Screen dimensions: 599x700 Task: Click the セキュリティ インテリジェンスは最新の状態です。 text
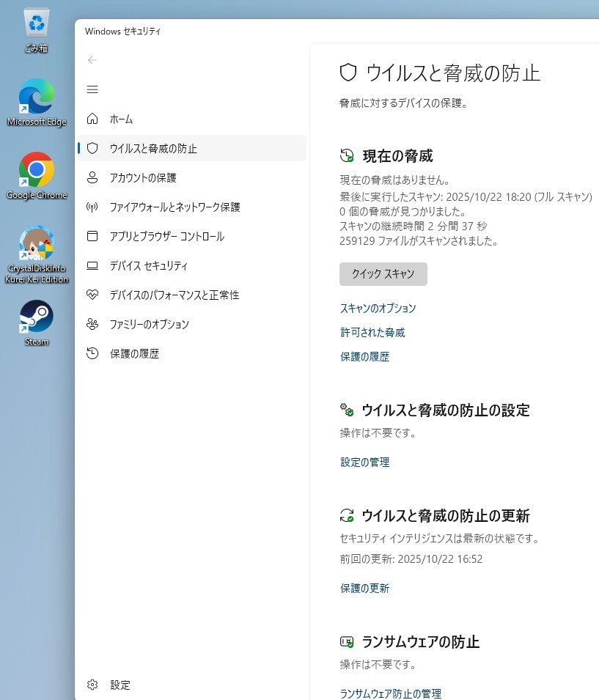coord(439,539)
